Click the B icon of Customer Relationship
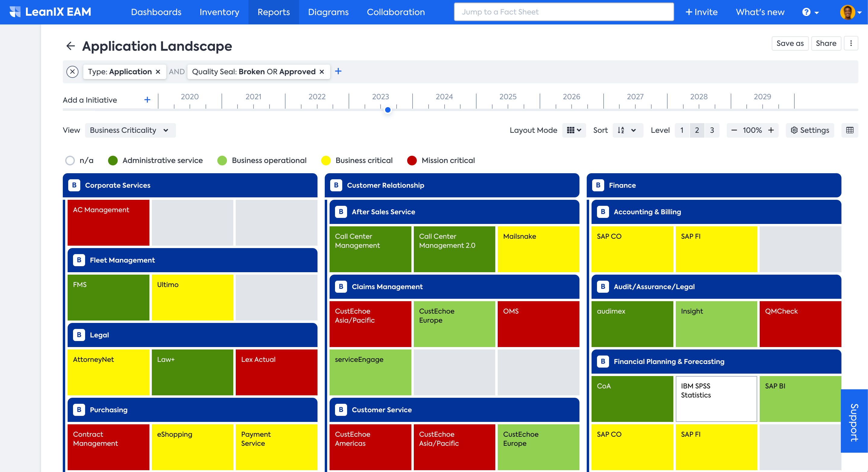 (336, 185)
